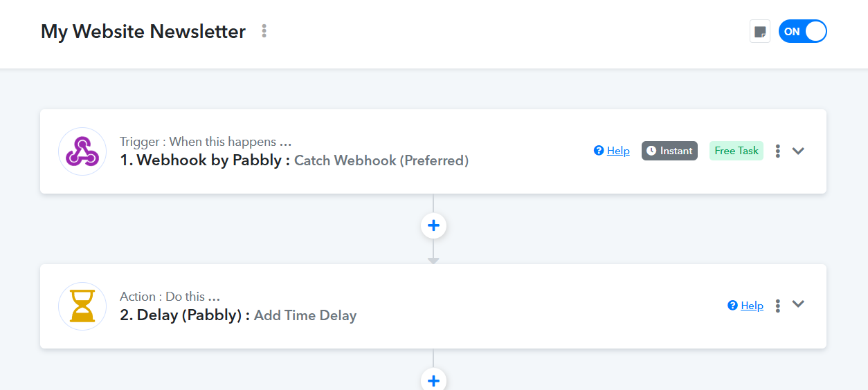The image size is (868, 390).
Task: Click the Catch Webhook (Preferred) event text
Action: coord(381,160)
